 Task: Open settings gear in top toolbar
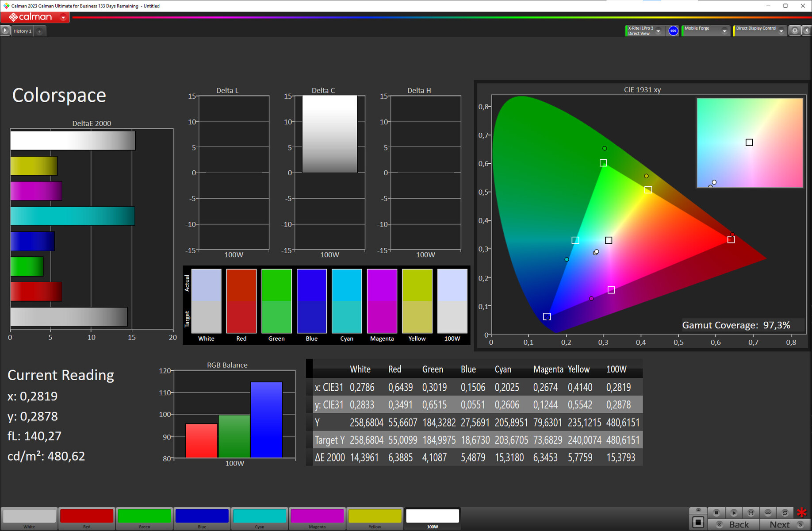pyautogui.click(x=795, y=31)
